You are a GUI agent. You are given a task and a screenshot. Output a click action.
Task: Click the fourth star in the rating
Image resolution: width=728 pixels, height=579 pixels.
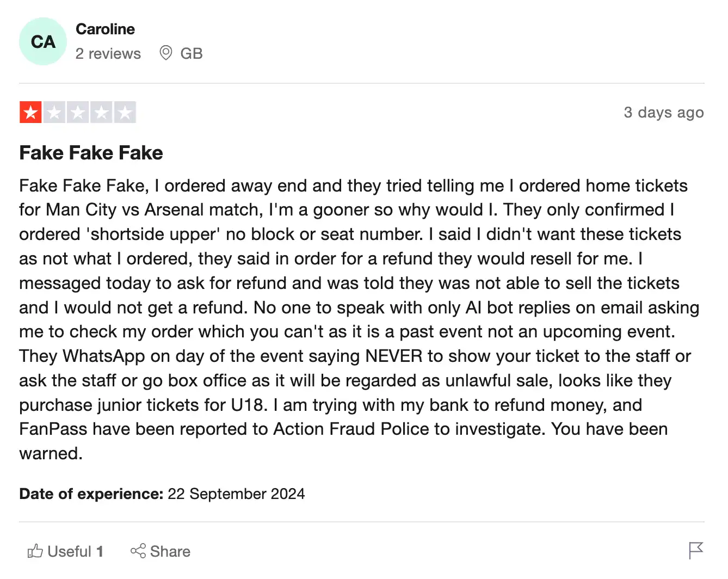tap(101, 112)
